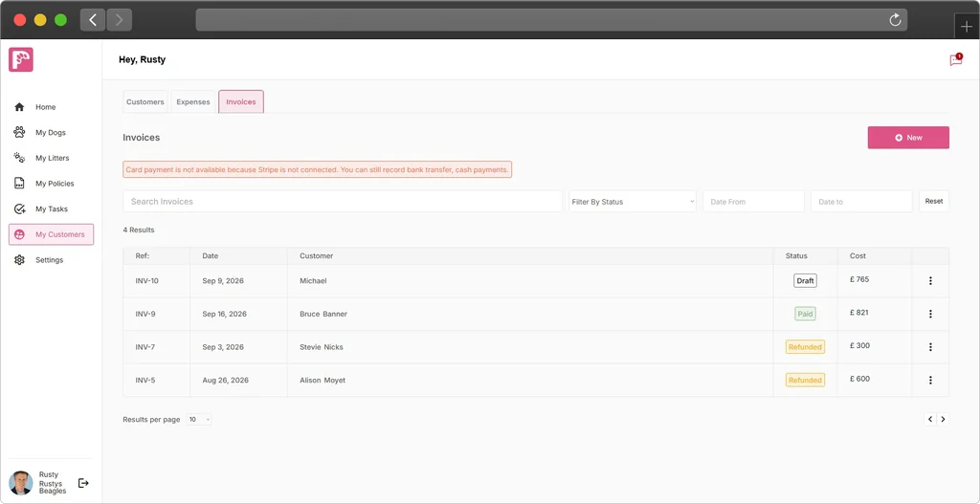This screenshot has width=980, height=504.
Task: Open Filter By Status dropdown
Action: [633, 201]
